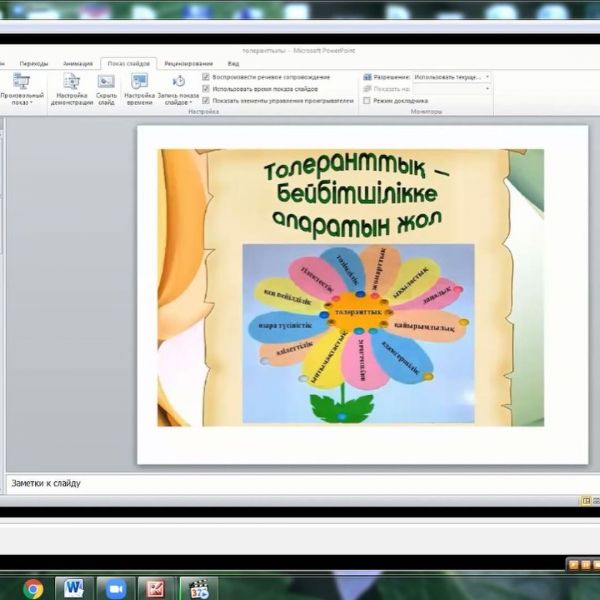The height and width of the screenshot is (600, 600).
Task: Open the video editor taskbar icon
Action: [x=199, y=589]
